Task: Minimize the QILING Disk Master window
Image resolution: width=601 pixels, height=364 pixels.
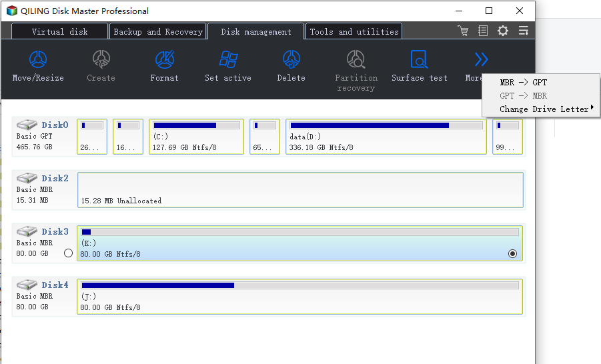Action: (459, 11)
